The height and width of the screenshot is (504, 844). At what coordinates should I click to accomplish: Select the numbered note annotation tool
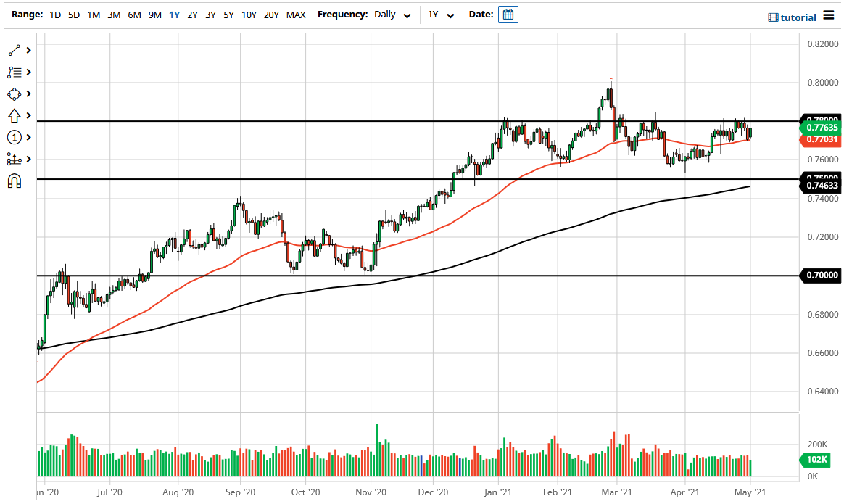[x=15, y=137]
